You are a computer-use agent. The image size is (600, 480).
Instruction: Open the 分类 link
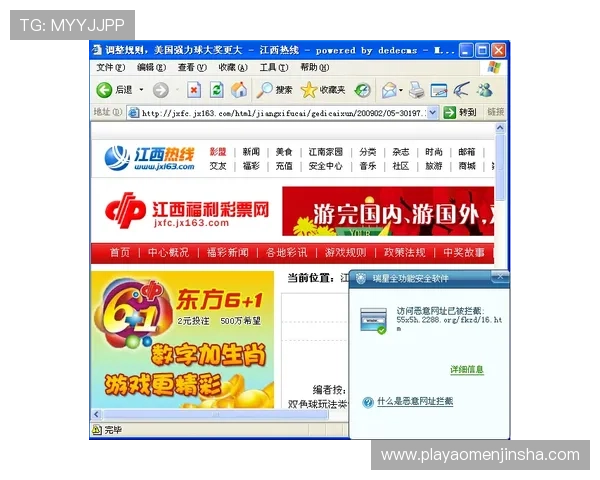click(368, 152)
